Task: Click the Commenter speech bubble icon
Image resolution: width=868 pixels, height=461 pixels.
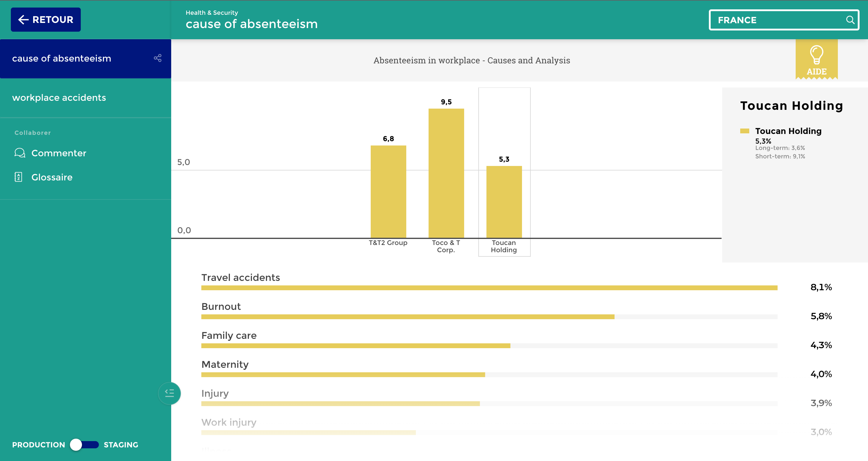Action: tap(20, 153)
